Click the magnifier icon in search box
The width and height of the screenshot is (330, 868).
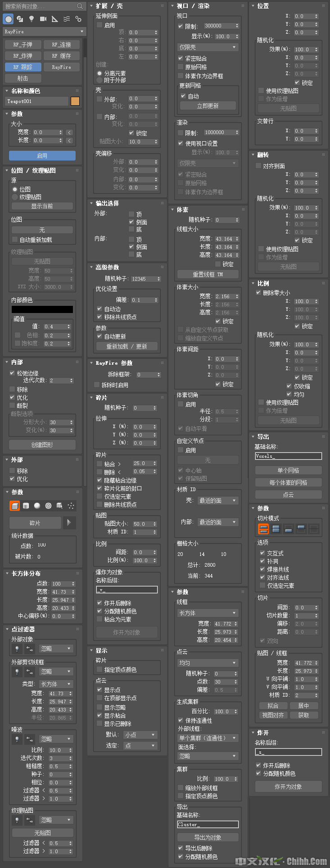80,6
